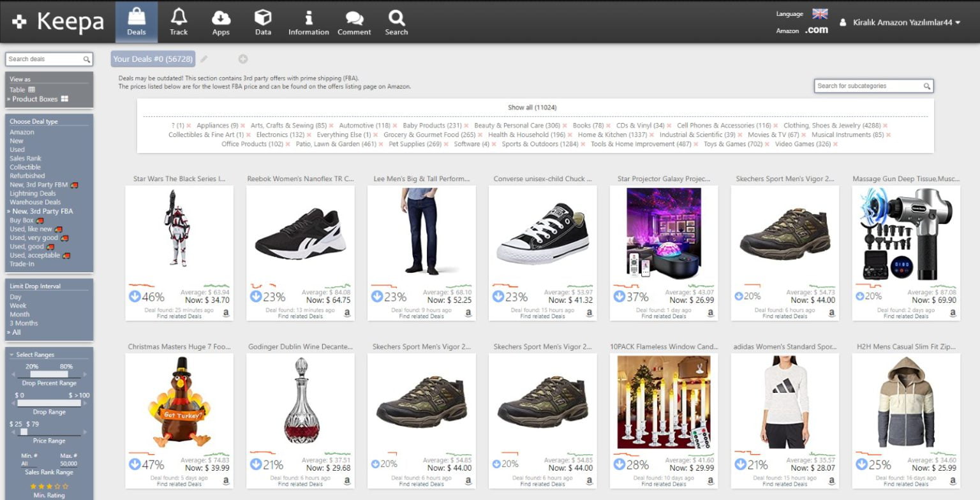Remove Automotive (118) category filter

[x=395, y=126]
